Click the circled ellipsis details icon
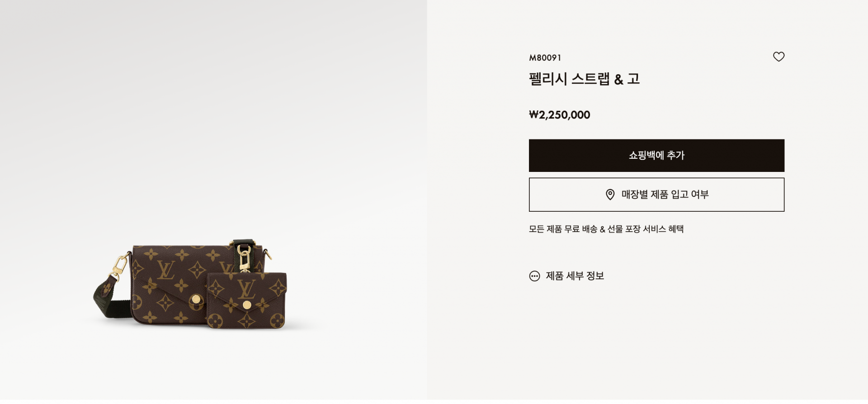Image resolution: width=868 pixels, height=404 pixels. [534, 276]
